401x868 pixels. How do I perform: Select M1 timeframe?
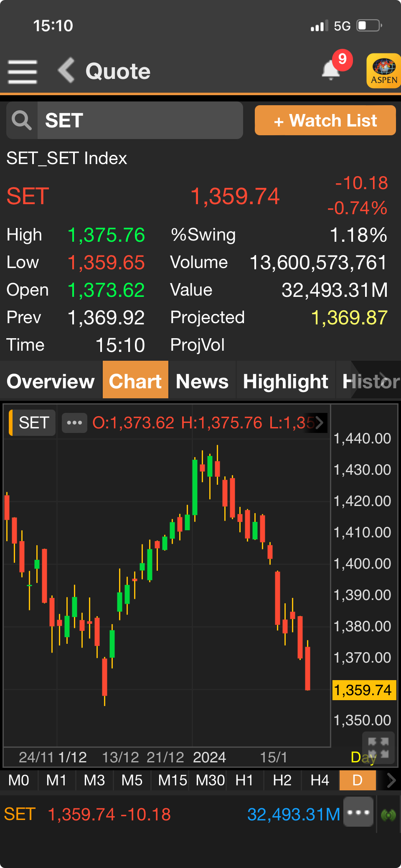pos(56,780)
